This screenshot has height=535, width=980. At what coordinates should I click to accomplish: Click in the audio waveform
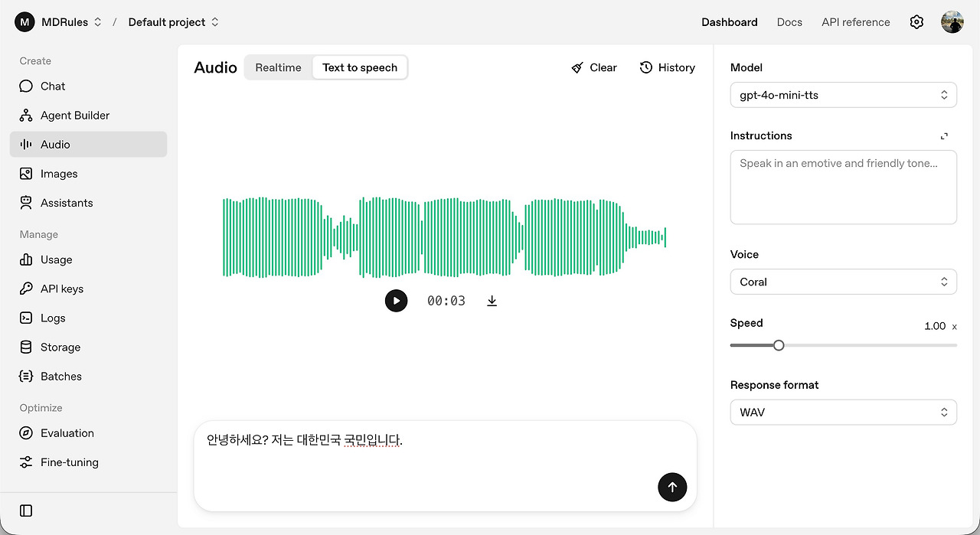[x=444, y=237]
